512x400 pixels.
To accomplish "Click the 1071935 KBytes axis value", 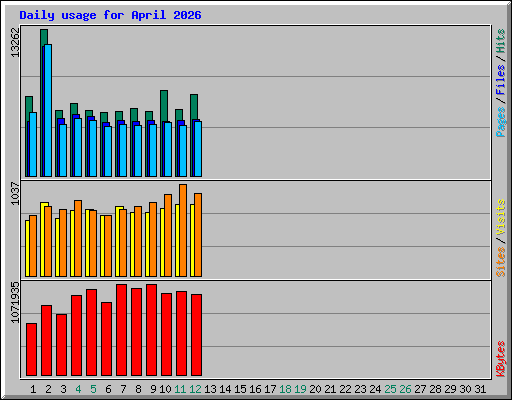I will pos(15,303).
